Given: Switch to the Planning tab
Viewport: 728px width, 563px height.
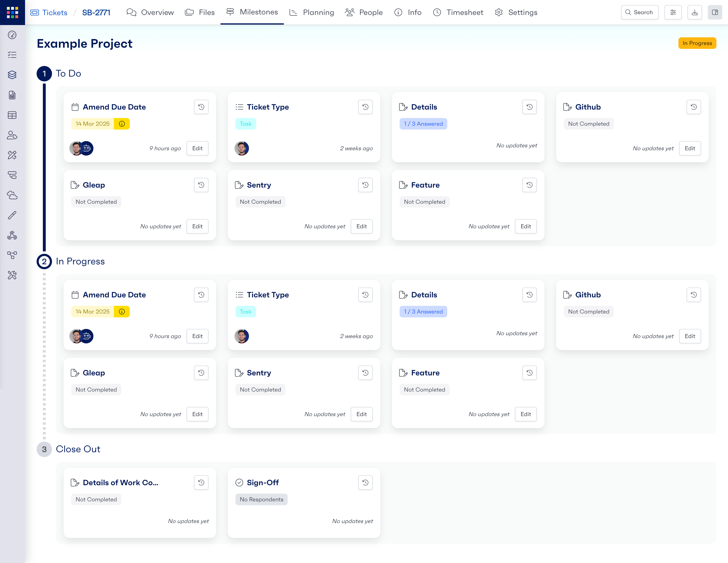Looking at the screenshot, I should (x=312, y=12).
